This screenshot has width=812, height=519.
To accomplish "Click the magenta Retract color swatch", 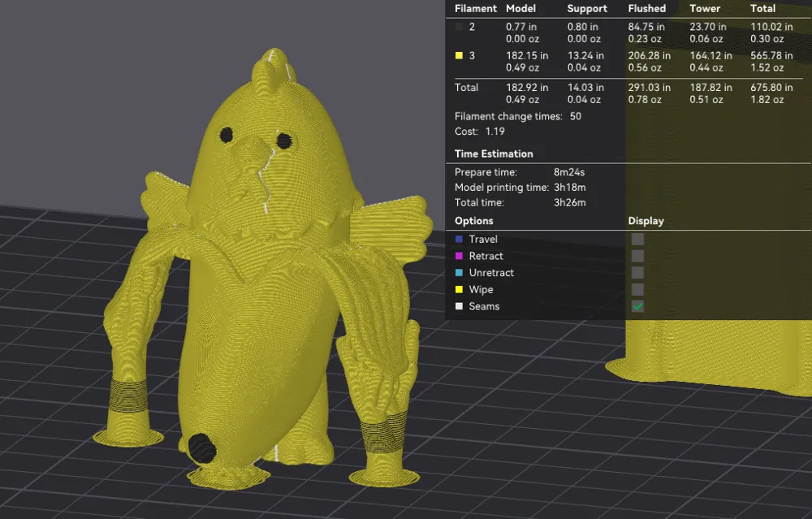I will point(459,256).
